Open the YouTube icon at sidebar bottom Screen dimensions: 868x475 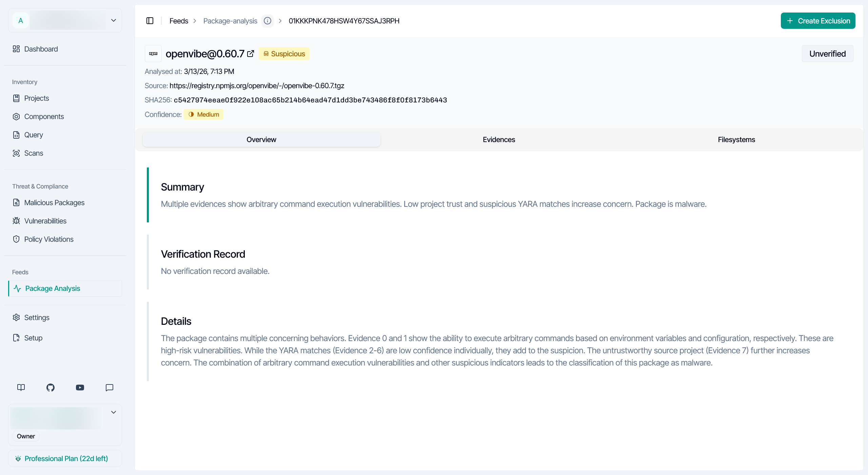point(80,388)
